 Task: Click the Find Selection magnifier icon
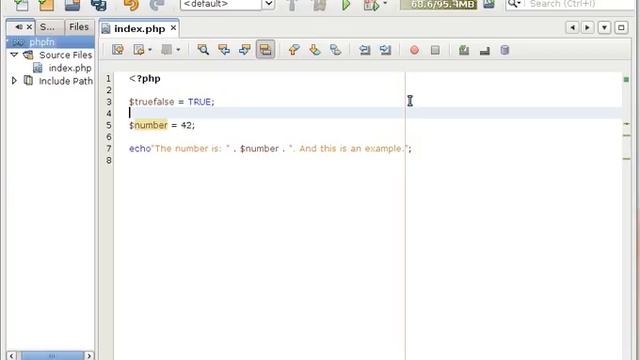tap(203, 50)
